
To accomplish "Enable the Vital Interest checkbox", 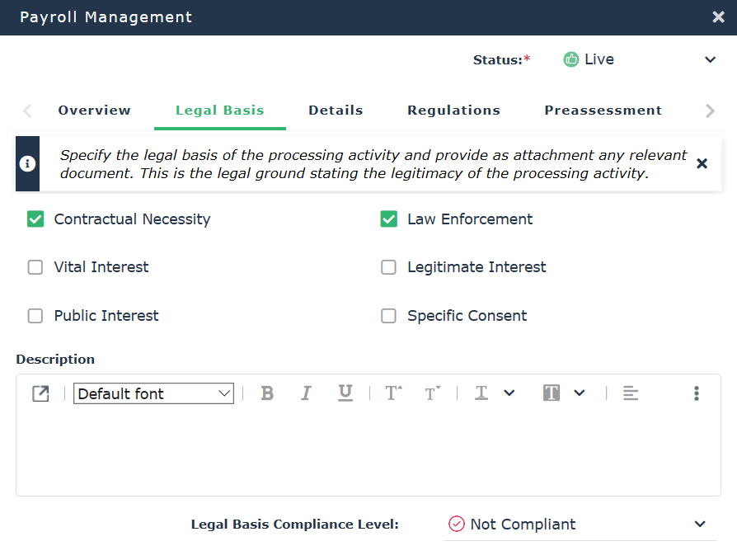I will (35, 267).
